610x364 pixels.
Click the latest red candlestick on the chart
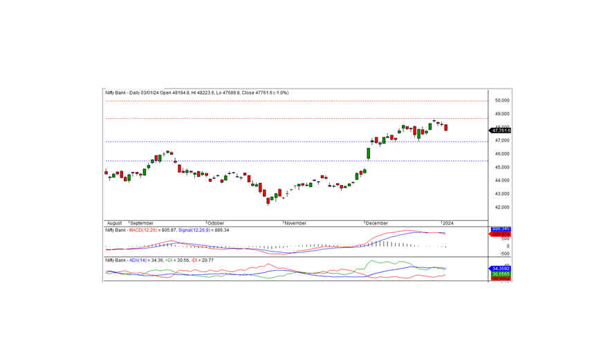(446, 127)
